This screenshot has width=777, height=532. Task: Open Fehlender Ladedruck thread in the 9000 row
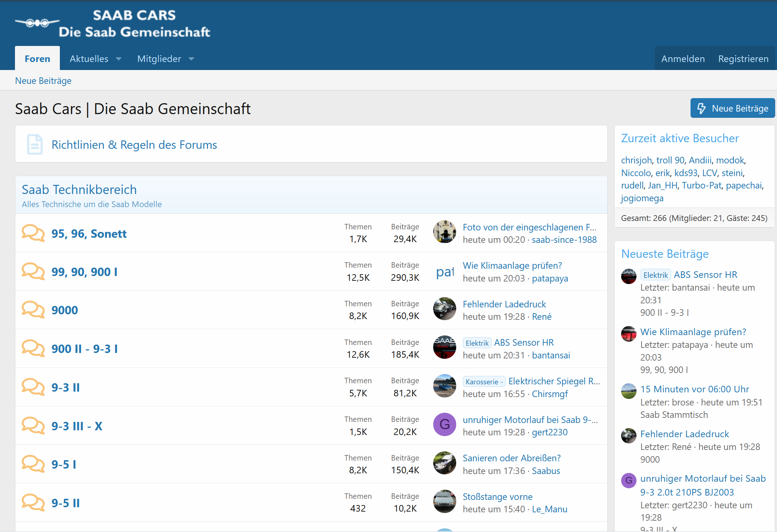(x=504, y=304)
